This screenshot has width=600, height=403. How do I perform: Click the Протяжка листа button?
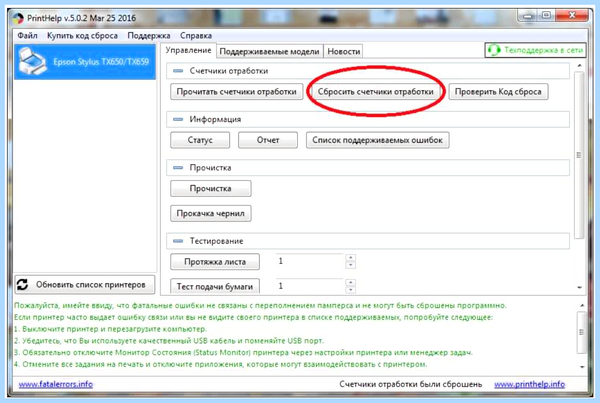coord(215,262)
